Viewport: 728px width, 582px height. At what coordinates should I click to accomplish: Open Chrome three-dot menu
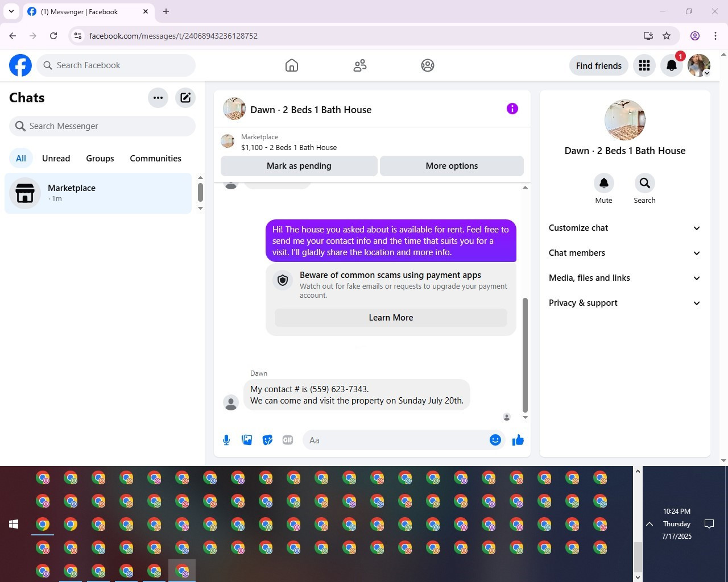[715, 36]
